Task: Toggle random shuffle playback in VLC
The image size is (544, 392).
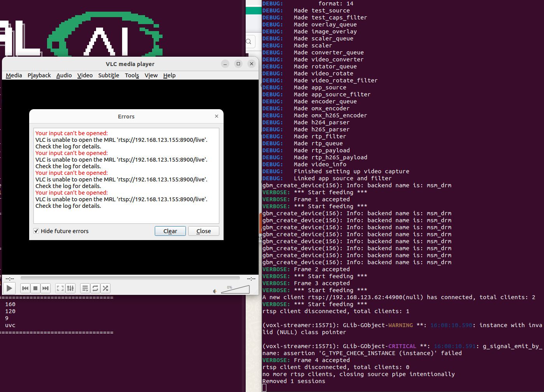Action: click(x=105, y=288)
